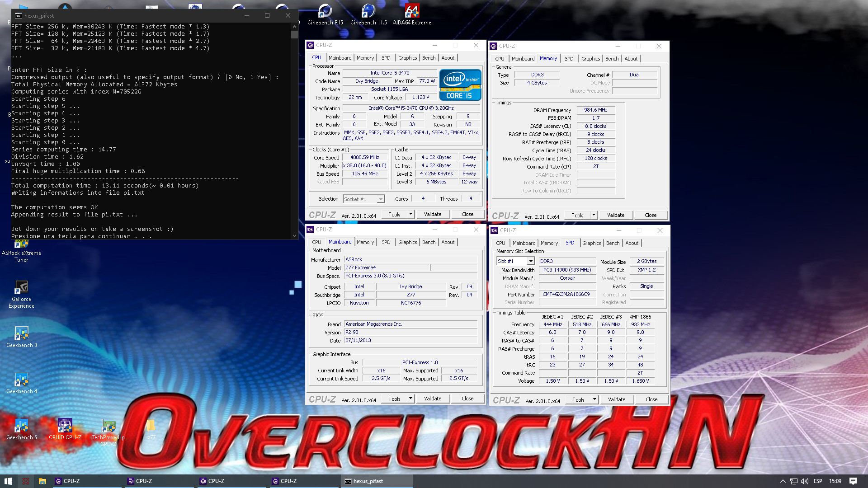Click Tools in the Mainboard tab window
This screenshot has height=488, width=868.
tap(394, 399)
